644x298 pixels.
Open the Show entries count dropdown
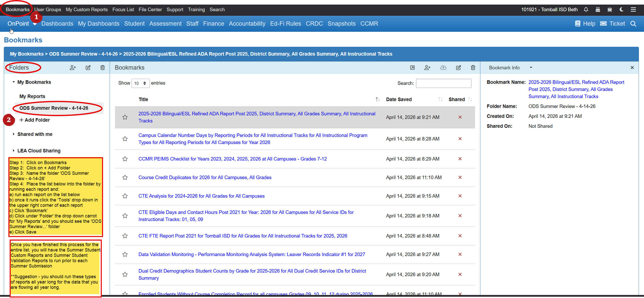(140, 83)
